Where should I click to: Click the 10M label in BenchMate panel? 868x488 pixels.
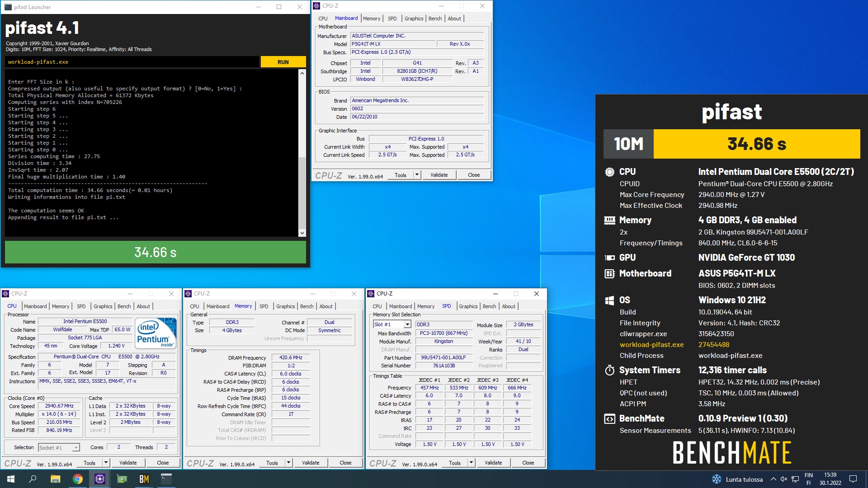pyautogui.click(x=628, y=144)
